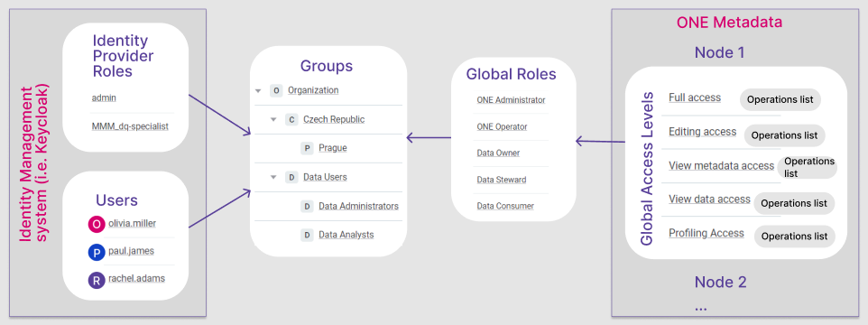The width and height of the screenshot is (868, 325).
Task: Click the Groups heading
Action: [327, 66]
